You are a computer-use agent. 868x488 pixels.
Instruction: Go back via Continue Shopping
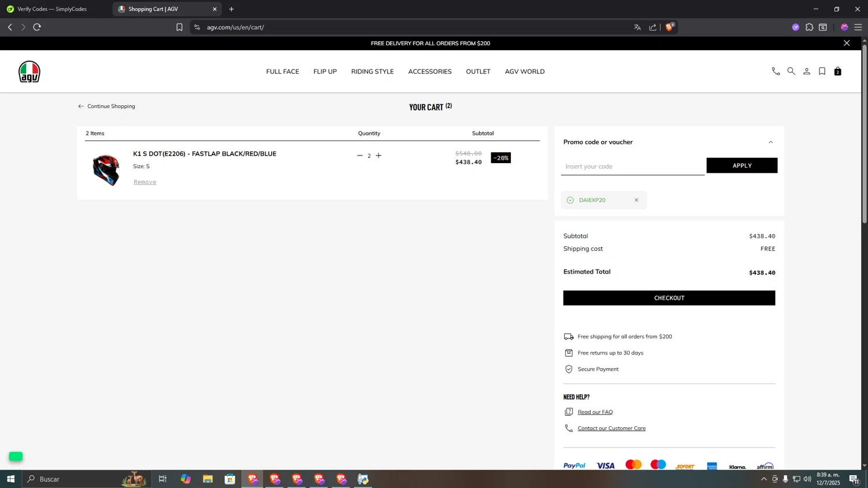click(x=106, y=106)
